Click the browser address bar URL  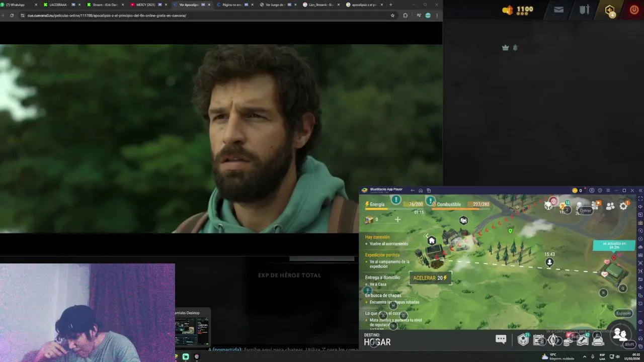(107, 16)
